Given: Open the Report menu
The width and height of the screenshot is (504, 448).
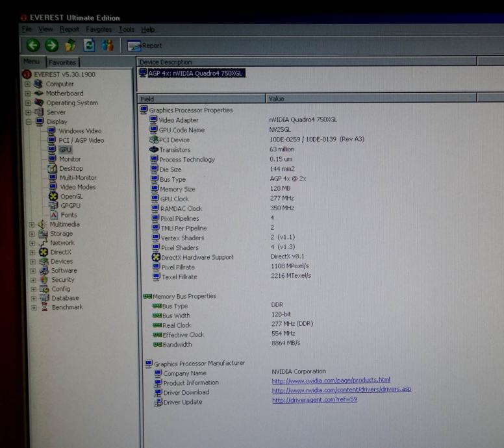Looking at the screenshot, I should point(69,29).
